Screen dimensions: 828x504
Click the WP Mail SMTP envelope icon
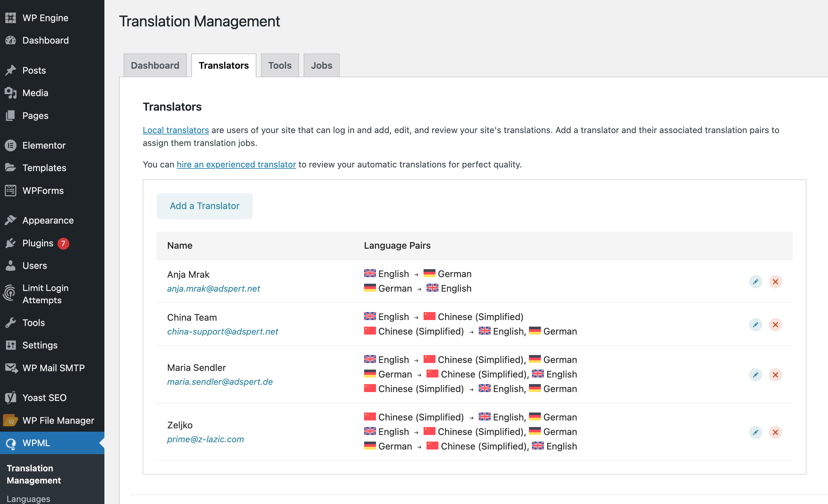coord(11,368)
